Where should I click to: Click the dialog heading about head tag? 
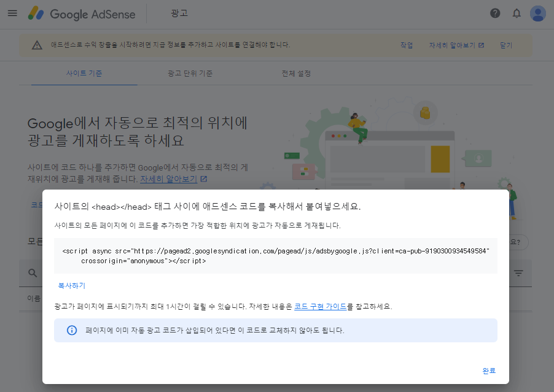[208, 206]
